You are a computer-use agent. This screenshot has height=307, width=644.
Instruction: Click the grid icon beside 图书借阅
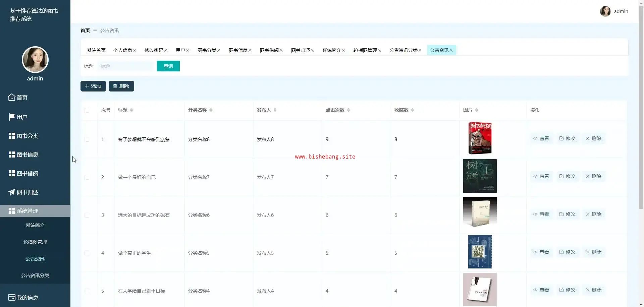point(12,173)
